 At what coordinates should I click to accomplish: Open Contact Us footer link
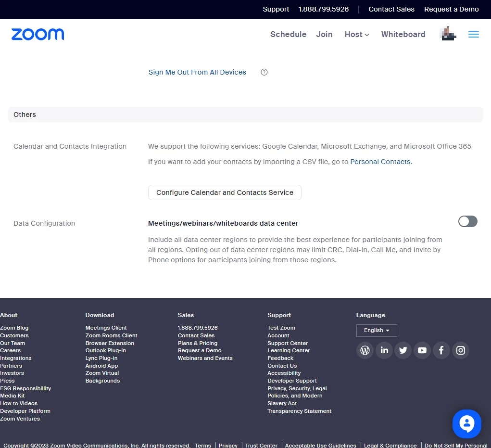tap(282, 366)
